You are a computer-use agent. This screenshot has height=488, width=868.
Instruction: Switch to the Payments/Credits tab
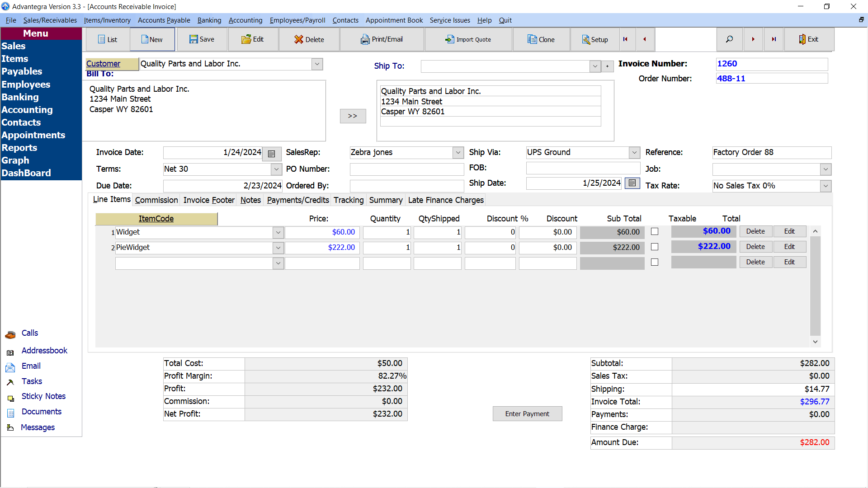point(298,200)
